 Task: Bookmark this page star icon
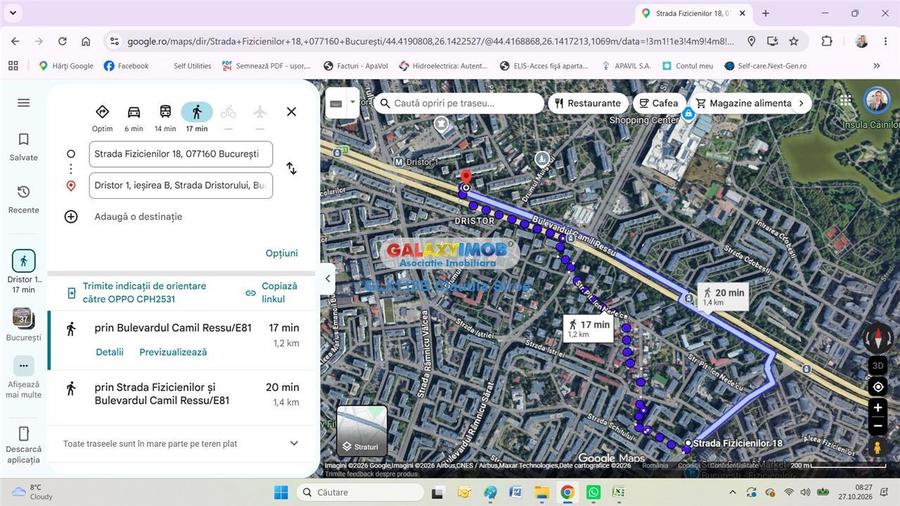pos(794,41)
